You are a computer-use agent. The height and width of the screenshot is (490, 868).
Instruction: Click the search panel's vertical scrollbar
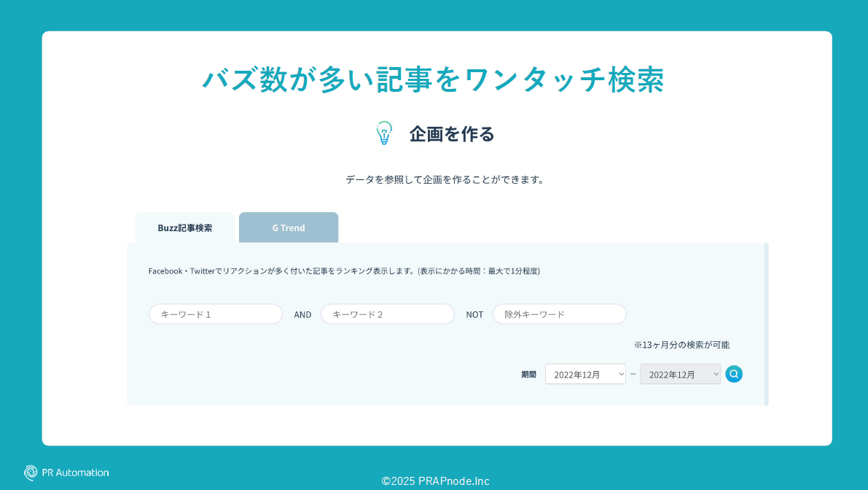coord(766,324)
